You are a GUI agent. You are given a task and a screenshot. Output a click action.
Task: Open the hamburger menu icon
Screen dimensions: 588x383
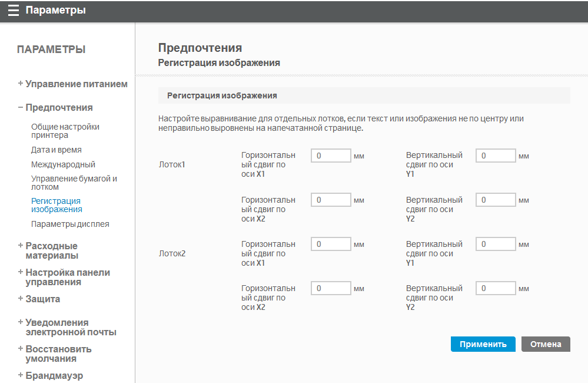coord(13,11)
